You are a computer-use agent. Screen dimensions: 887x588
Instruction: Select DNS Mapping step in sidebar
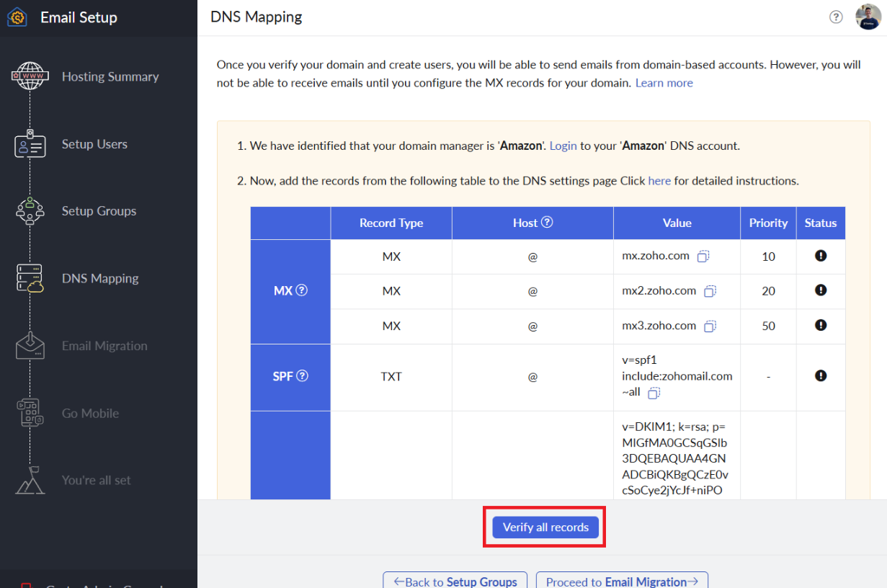click(100, 278)
